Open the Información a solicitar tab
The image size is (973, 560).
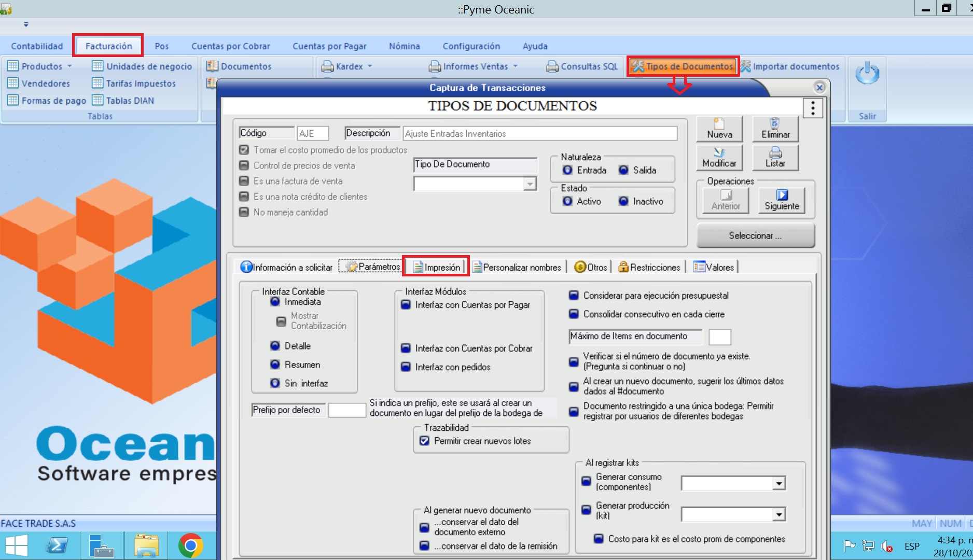[286, 267]
